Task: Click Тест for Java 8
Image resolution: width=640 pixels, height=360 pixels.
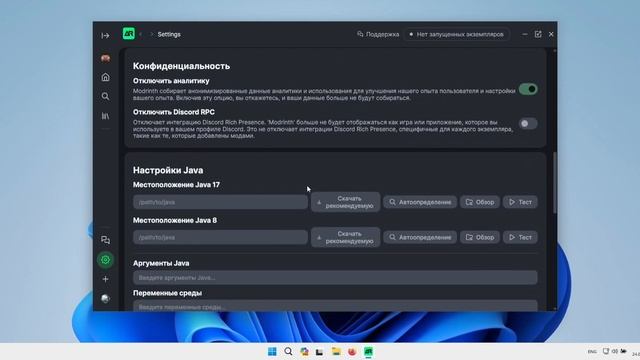Action: point(520,237)
